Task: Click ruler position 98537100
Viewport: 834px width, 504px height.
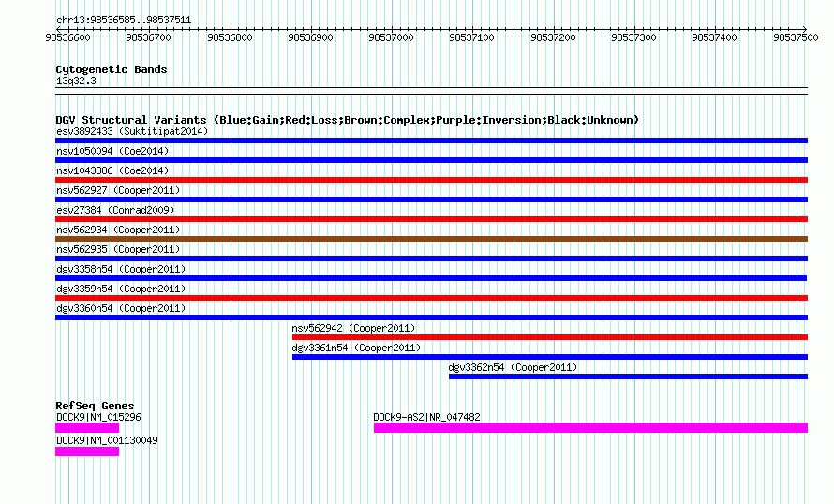Action: click(471, 37)
